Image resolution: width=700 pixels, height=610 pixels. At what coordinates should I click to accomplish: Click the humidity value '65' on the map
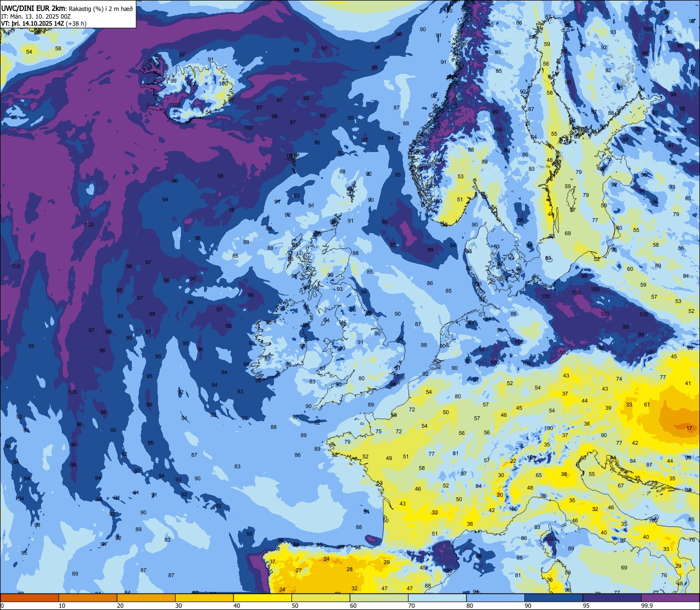(x=539, y=475)
